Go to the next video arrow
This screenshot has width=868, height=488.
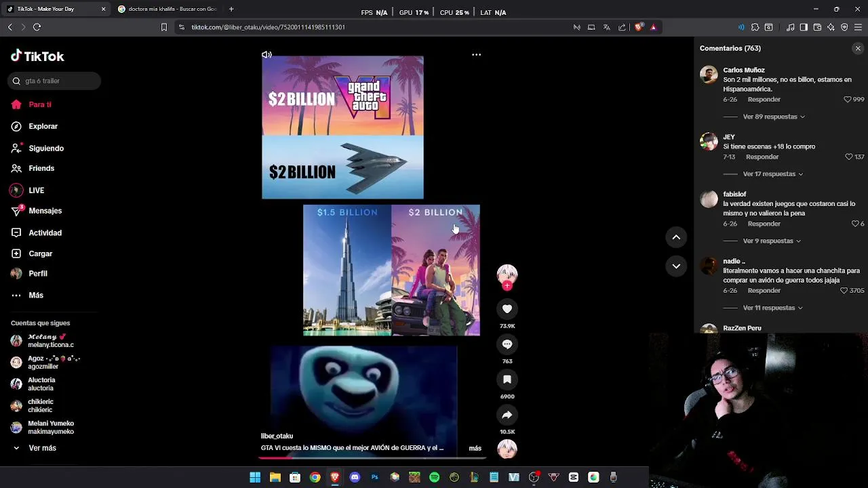(676, 266)
